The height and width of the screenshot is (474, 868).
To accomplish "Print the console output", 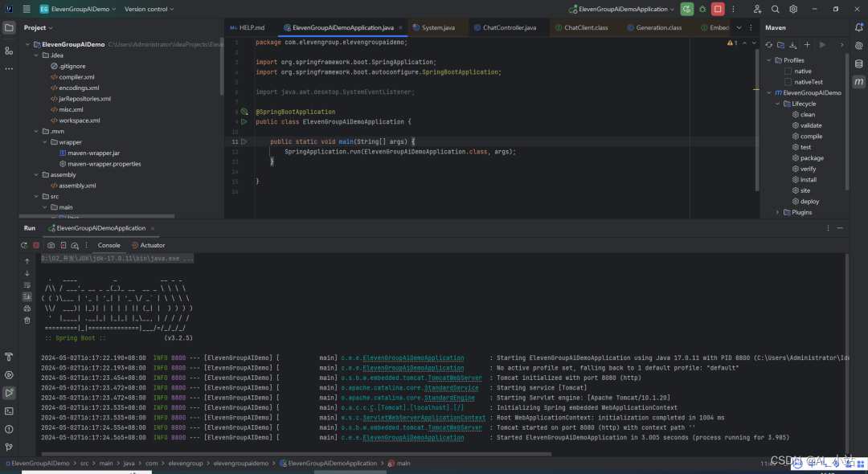I will click(27, 309).
